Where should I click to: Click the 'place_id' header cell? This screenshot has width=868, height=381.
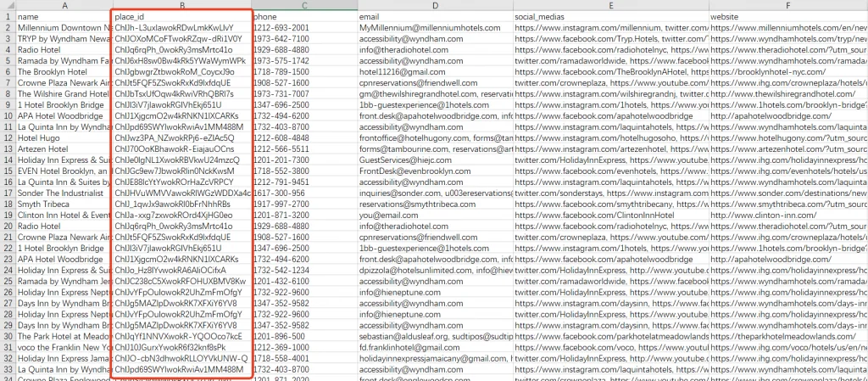point(182,17)
